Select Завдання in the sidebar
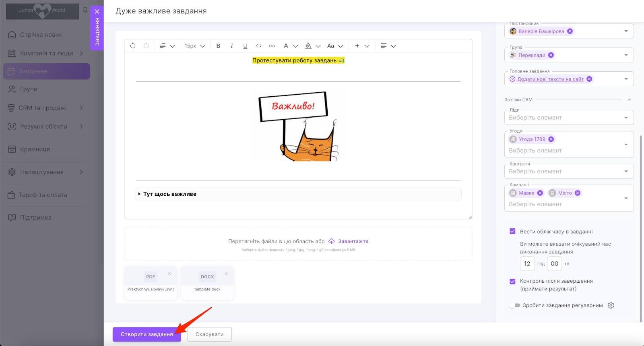 pos(47,71)
